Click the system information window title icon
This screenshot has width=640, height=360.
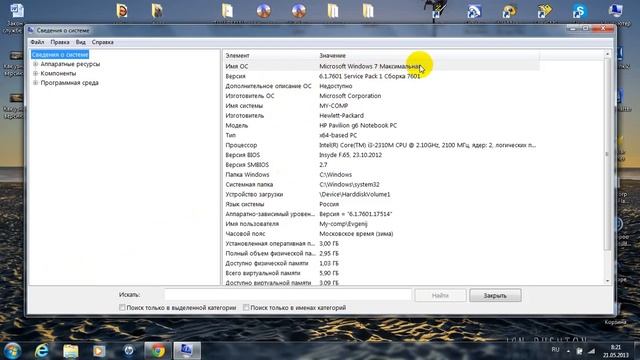(x=31, y=30)
